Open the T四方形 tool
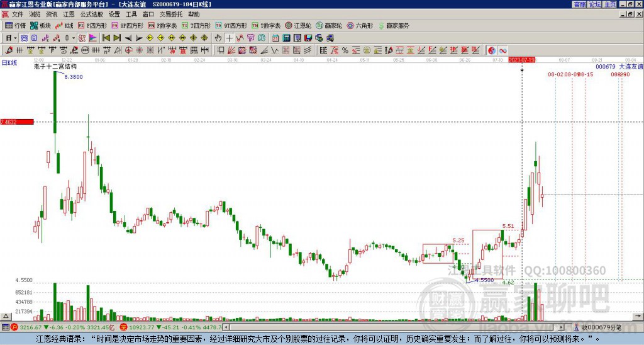This screenshot has width=644, height=345. pos(196,25)
